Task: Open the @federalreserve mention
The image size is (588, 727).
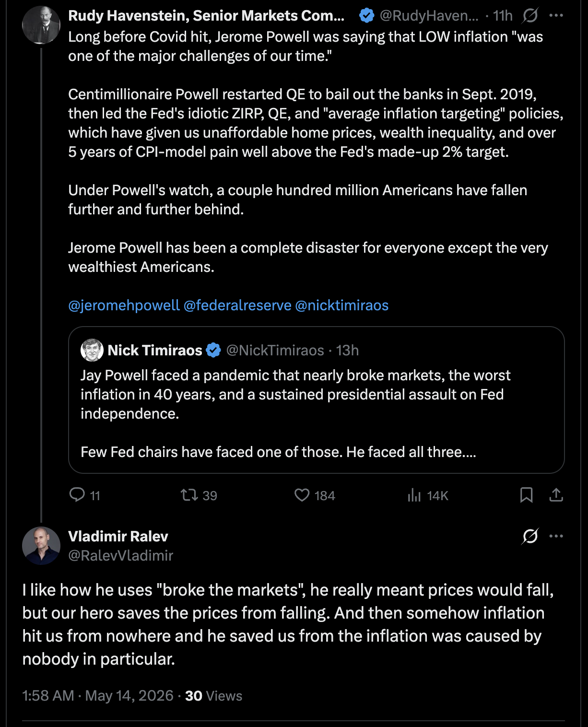Action: coord(237,305)
